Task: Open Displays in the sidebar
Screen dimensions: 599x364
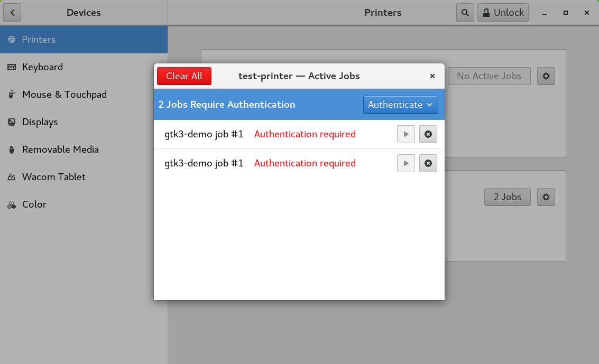Action: pos(84,122)
